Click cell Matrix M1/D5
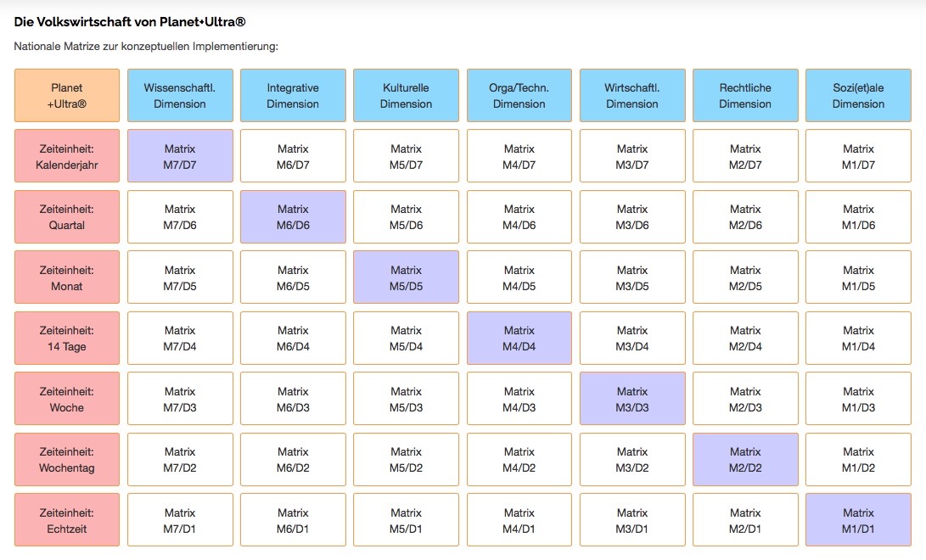The width and height of the screenshot is (926, 560). [858, 277]
